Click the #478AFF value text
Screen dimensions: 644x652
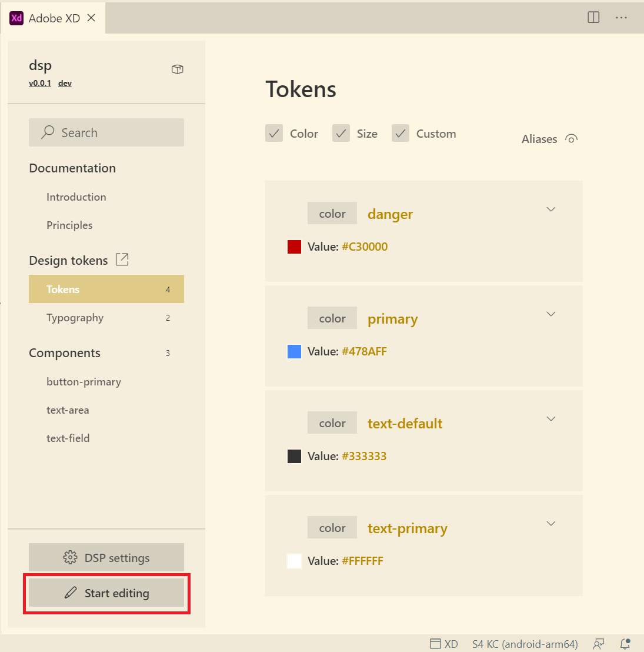click(x=364, y=351)
